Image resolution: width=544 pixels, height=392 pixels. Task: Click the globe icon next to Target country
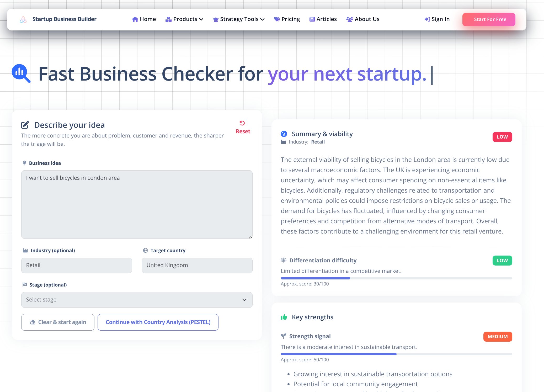pos(146,250)
